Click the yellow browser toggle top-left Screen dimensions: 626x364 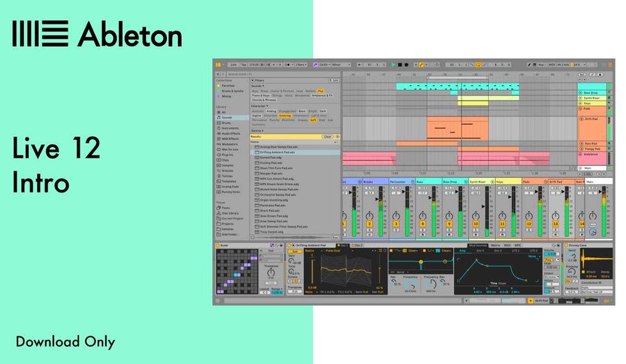218,64
